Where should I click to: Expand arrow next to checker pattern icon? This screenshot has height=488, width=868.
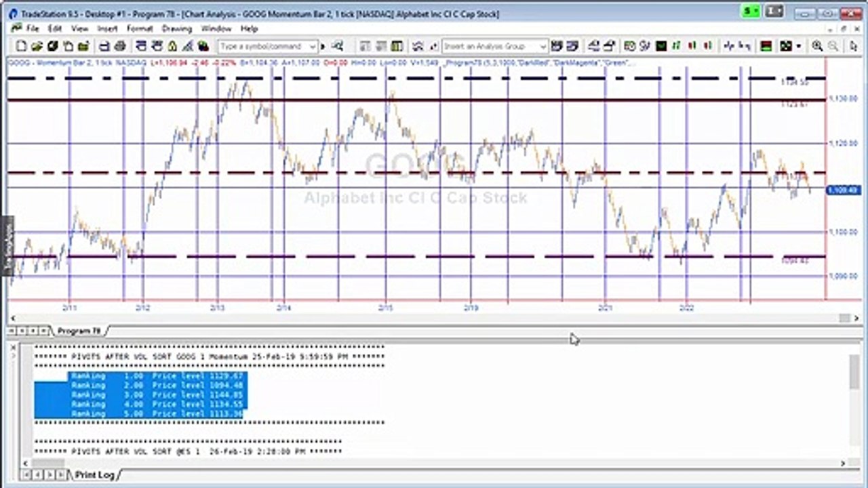coord(799,46)
